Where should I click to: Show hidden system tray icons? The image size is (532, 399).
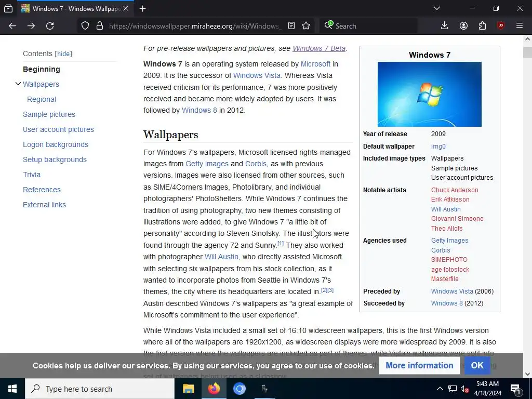pyautogui.click(x=440, y=389)
